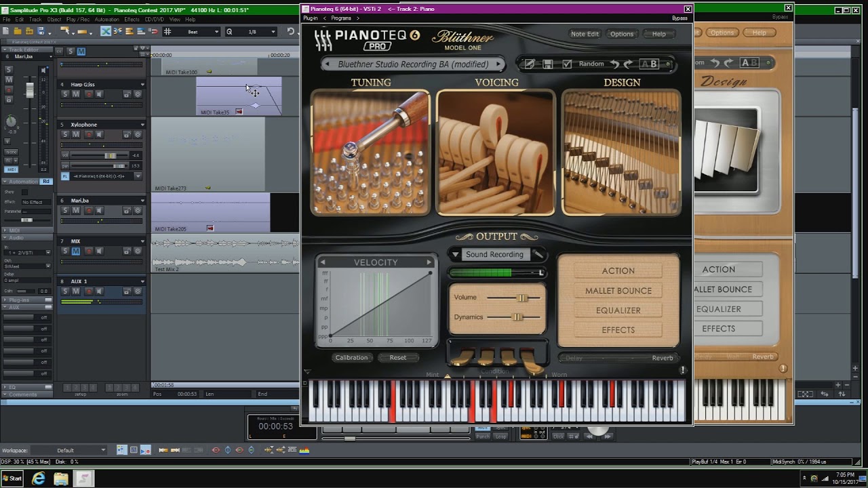Collapse the Track Editor section

pos(5,50)
